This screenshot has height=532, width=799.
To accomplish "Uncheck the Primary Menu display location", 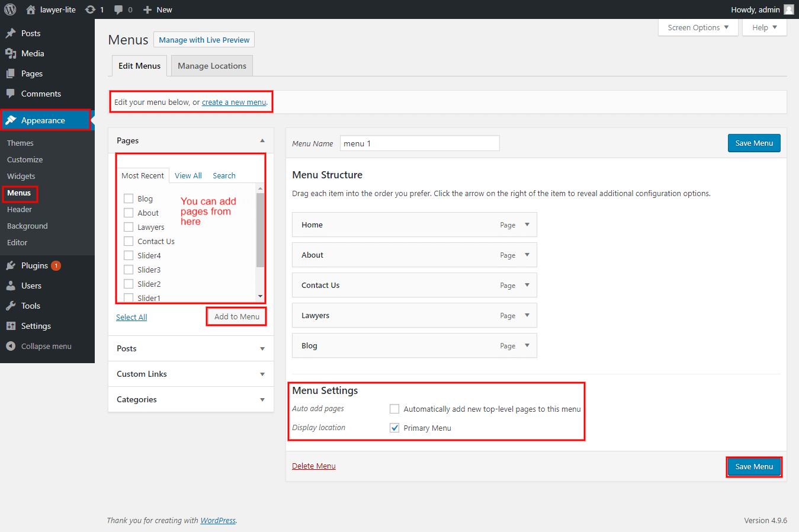I will click(x=394, y=428).
